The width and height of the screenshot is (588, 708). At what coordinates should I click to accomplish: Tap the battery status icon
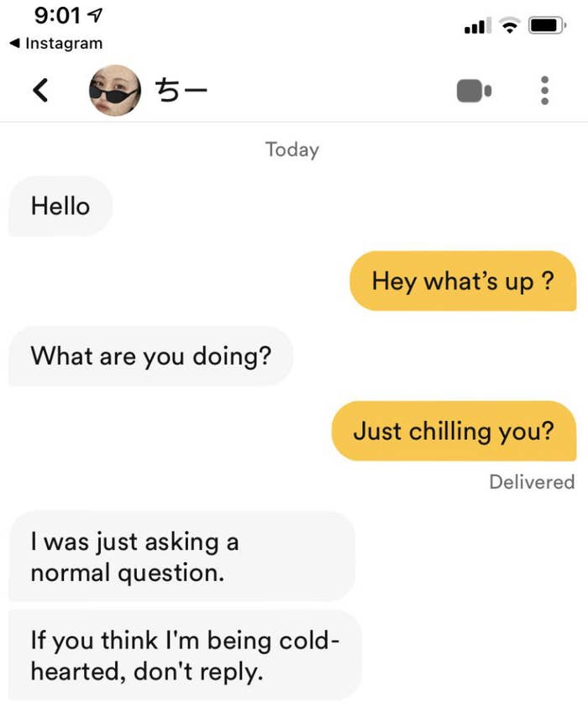pos(548,25)
